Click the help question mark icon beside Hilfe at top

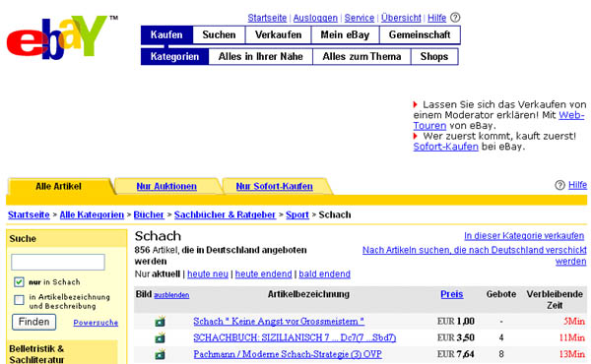(455, 18)
